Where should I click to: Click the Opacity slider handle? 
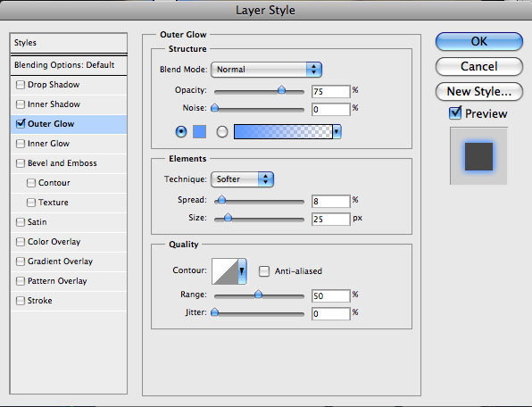pyautogui.click(x=281, y=90)
